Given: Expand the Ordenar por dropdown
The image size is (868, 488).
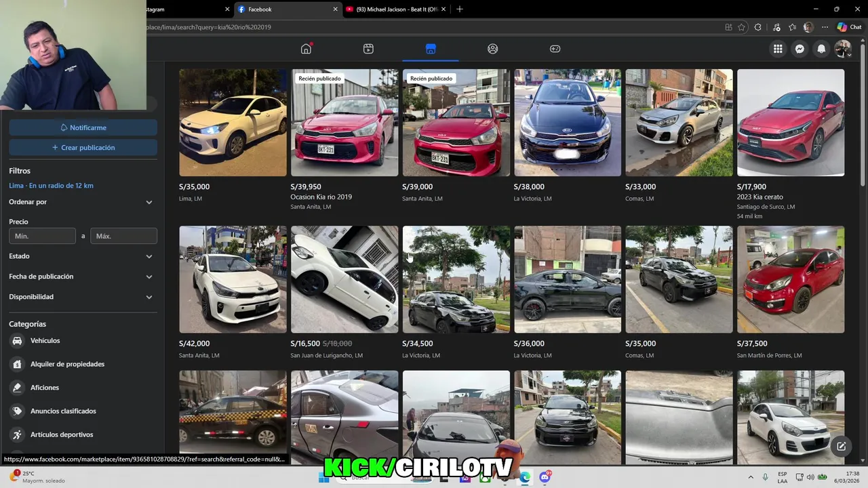Looking at the screenshot, I should tap(83, 202).
